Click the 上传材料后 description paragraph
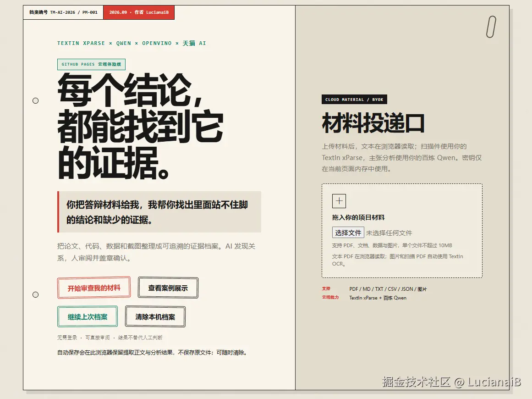Image resolution: width=532 pixels, height=399 pixels. [402, 158]
